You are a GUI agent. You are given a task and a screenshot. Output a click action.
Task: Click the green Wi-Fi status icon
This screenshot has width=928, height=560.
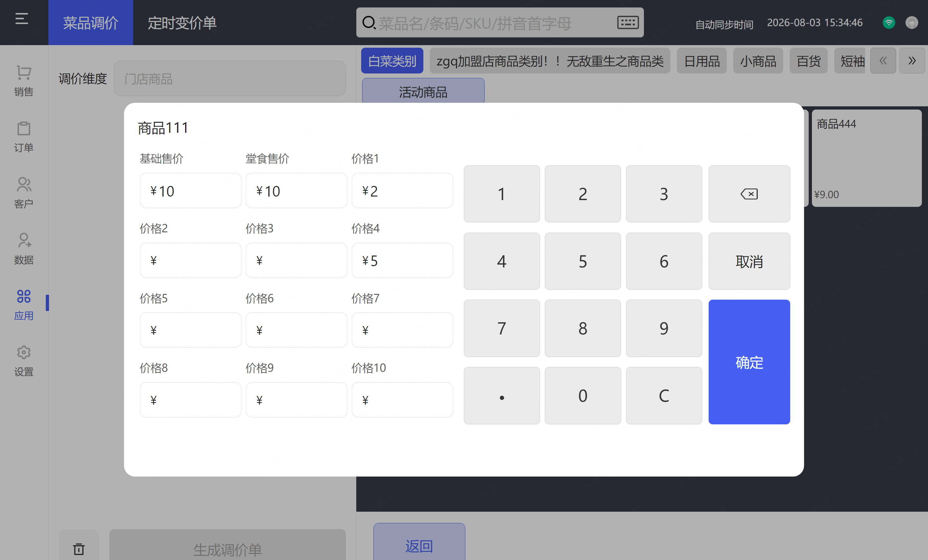pyautogui.click(x=889, y=23)
